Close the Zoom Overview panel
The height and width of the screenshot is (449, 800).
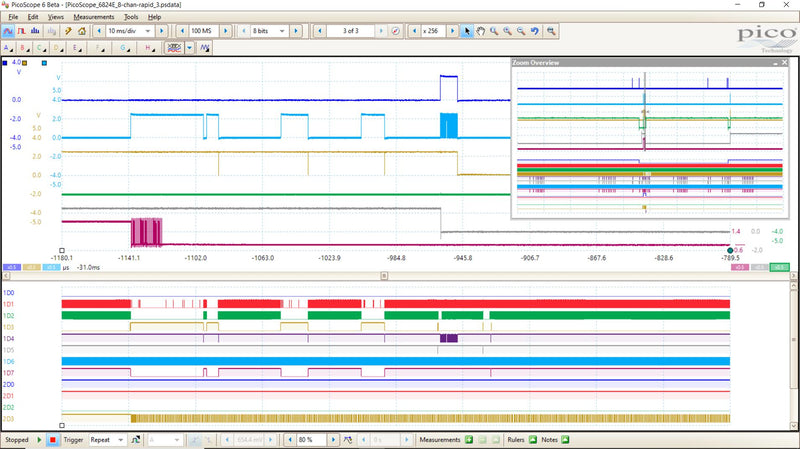pyautogui.click(x=782, y=63)
